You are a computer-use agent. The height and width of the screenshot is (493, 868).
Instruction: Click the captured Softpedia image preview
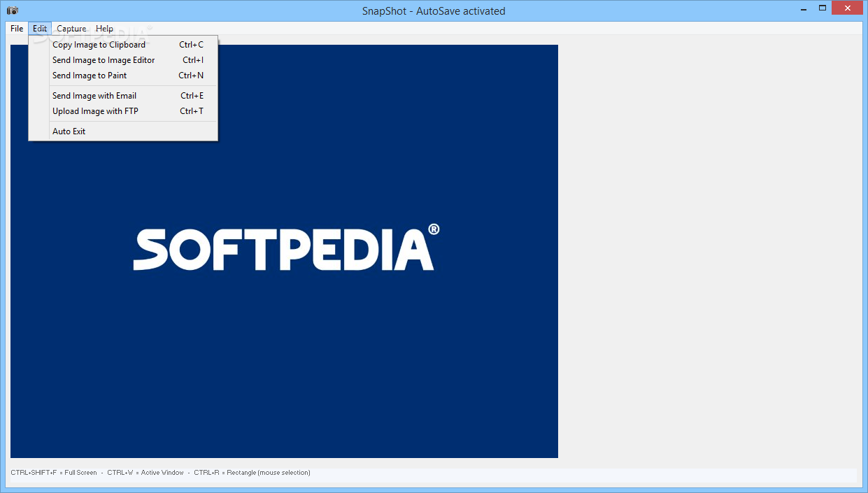tap(284, 252)
